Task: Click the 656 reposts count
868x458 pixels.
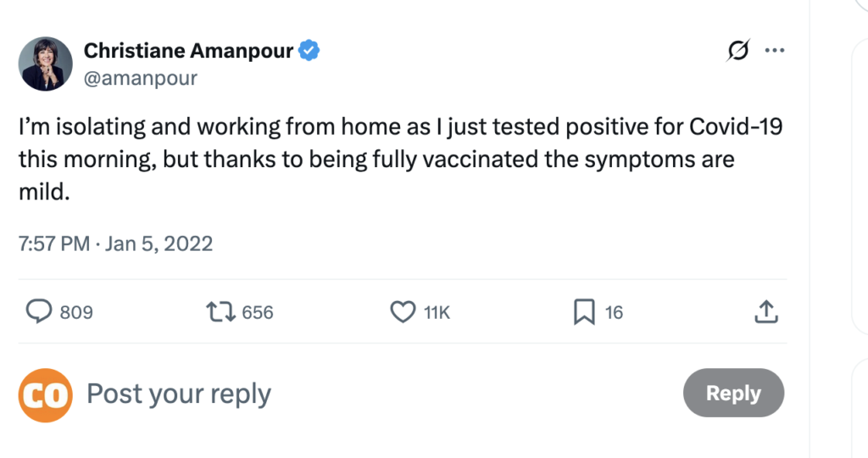Action: pyautogui.click(x=258, y=313)
